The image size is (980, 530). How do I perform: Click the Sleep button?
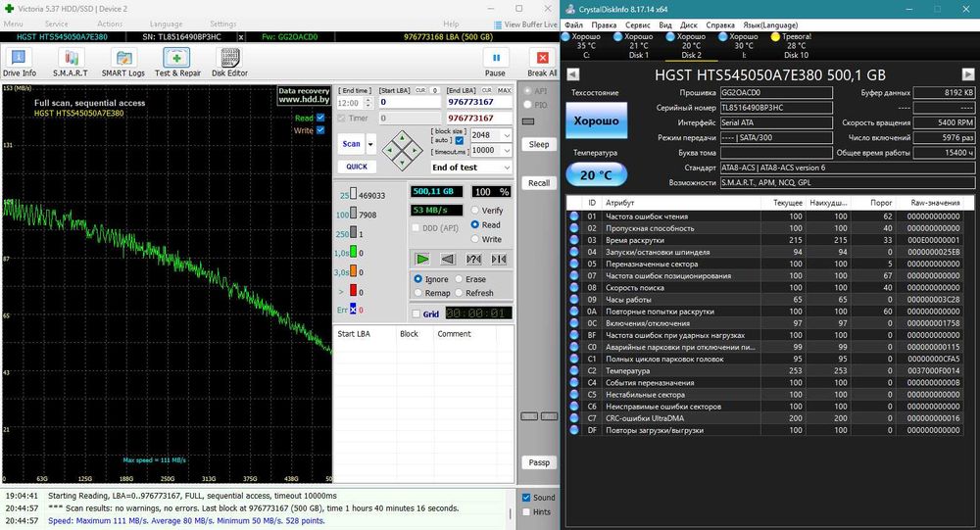coord(539,144)
